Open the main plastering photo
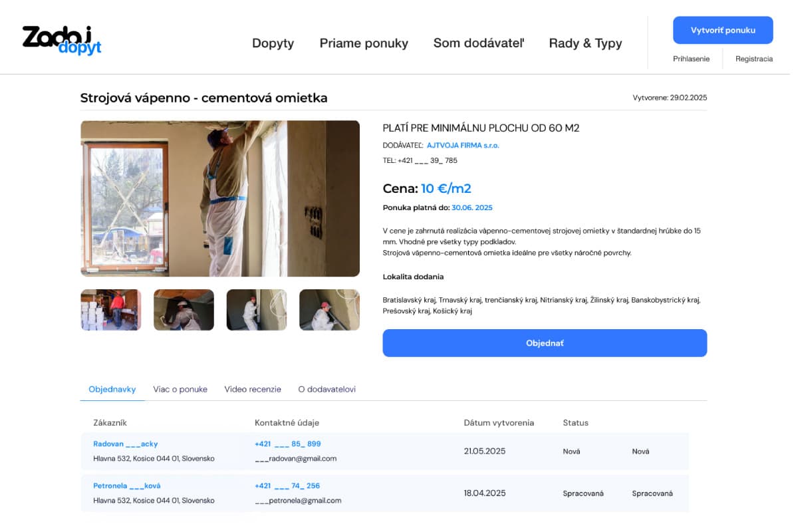The height and width of the screenshot is (532, 798). [220, 198]
